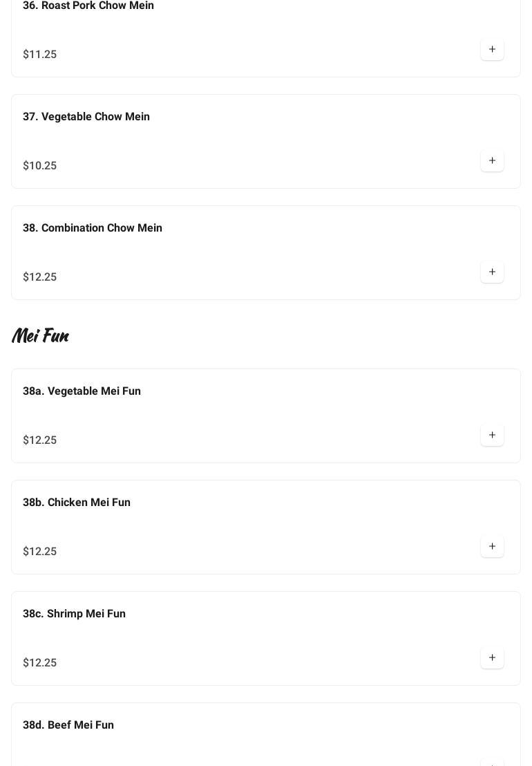Add Shrimp Mei Fun using plus icon
This screenshot has height=766, width=532.
[x=492, y=658]
